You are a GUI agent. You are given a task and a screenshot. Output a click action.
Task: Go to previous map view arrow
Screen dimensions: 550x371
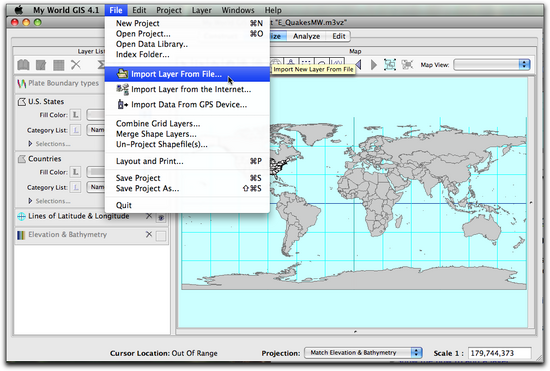358,65
